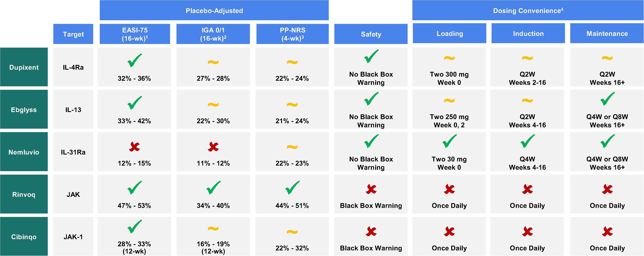Image resolution: width=644 pixels, height=256 pixels.
Task: Click the green checkmark in Rinvoq PP-NRS cell
Action: coord(292,187)
